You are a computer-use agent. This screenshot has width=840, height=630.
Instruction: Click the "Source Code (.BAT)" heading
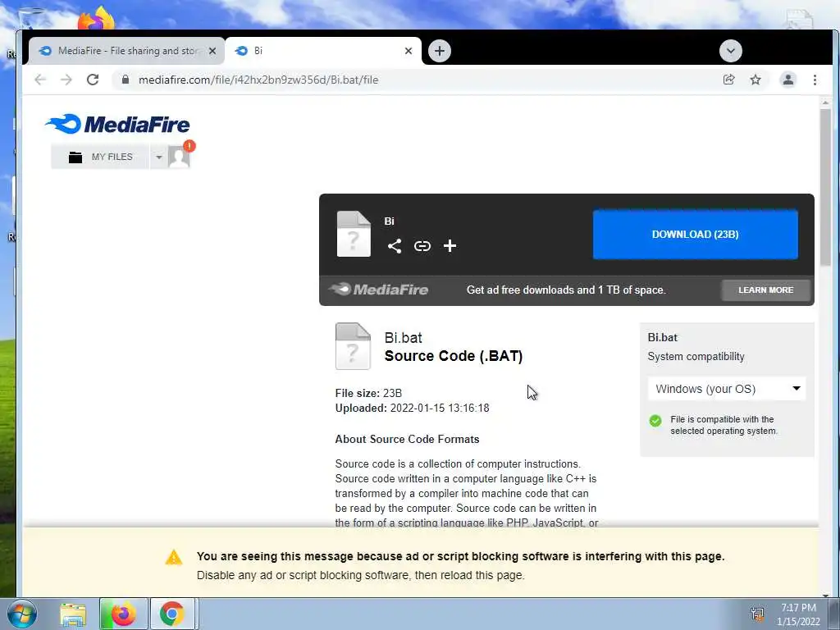click(453, 356)
